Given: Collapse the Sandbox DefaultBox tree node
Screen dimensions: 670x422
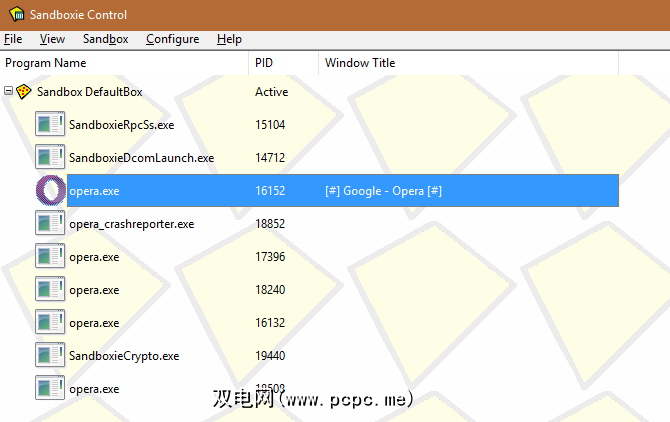Looking at the screenshot, I should pyautogui.click(x=8, y=91).
